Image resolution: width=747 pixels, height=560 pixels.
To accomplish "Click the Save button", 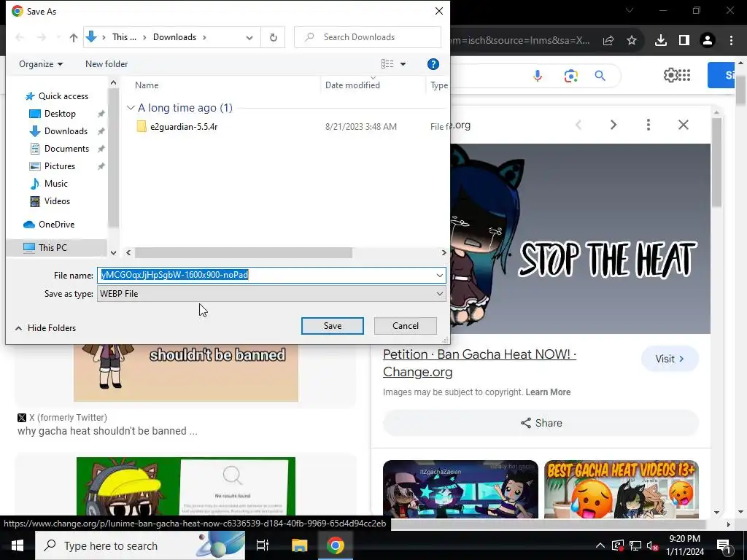I will click(x=333, y=326).
